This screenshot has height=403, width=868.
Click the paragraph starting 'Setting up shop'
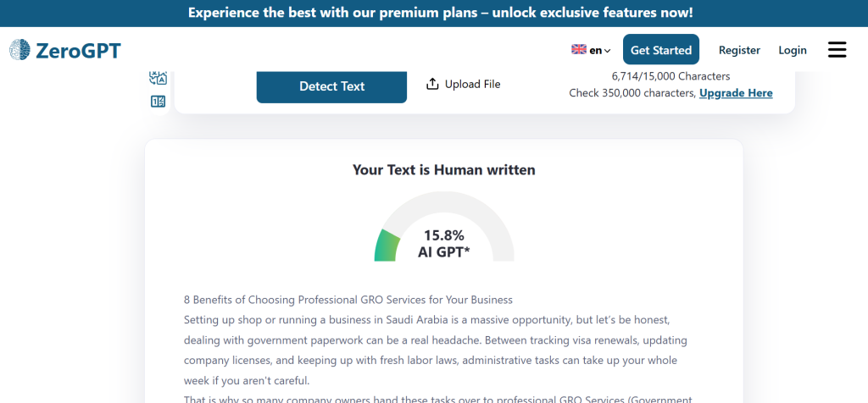(435, 351)
